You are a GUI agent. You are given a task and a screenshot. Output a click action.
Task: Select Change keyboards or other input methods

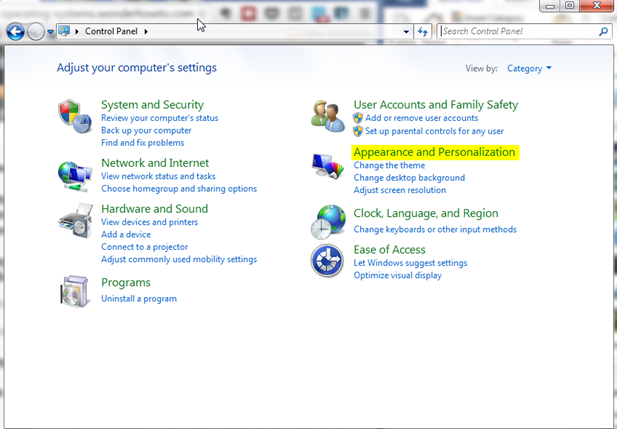pyautogui.click(x=435, y=229)
